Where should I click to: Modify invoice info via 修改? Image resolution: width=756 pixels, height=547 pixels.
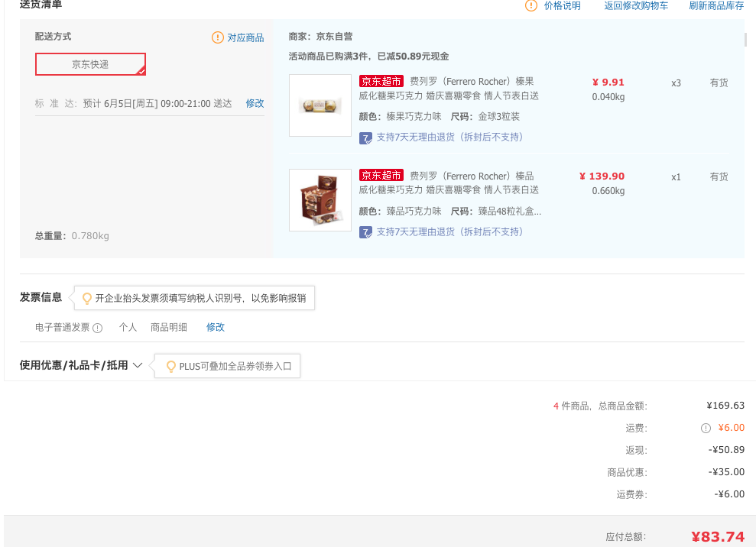tap(215, 327)
